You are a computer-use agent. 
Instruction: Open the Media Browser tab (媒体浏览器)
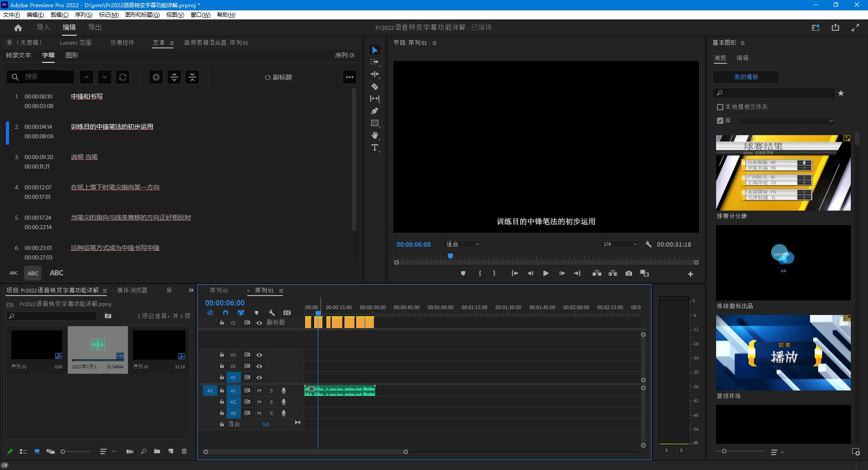[x=132, y=290]
